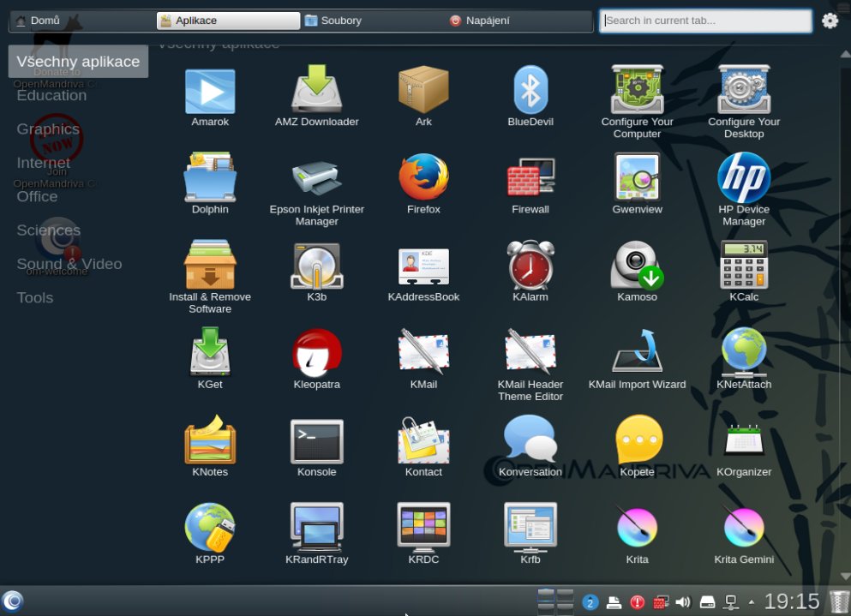851x616 pixels.
Task: Launch the Amarok music player
Action: 210,93
